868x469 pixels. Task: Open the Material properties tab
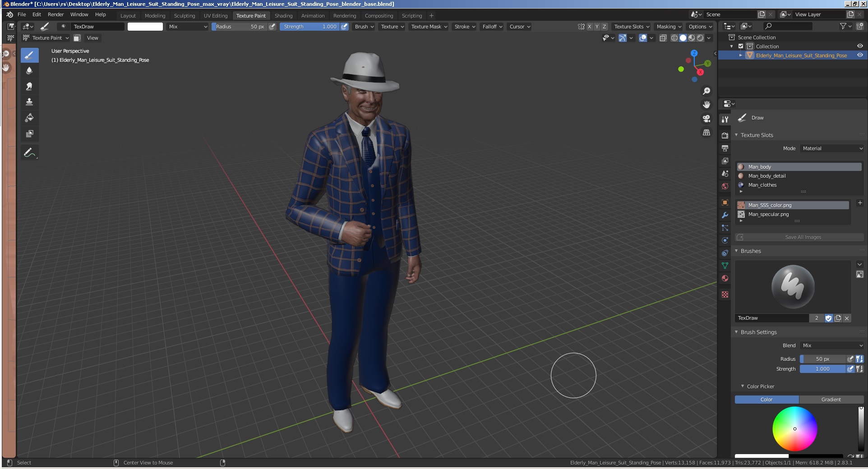click(x=725, y=278)
